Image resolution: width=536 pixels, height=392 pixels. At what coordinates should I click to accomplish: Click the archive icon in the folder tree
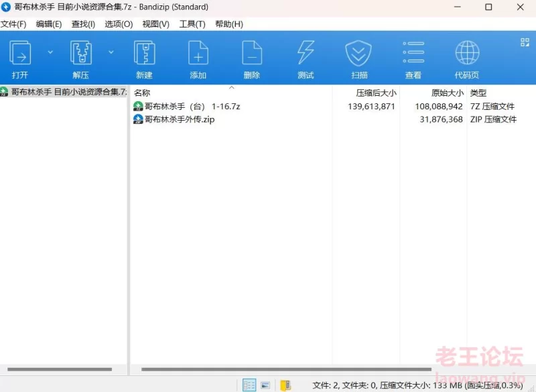[4, 92]
